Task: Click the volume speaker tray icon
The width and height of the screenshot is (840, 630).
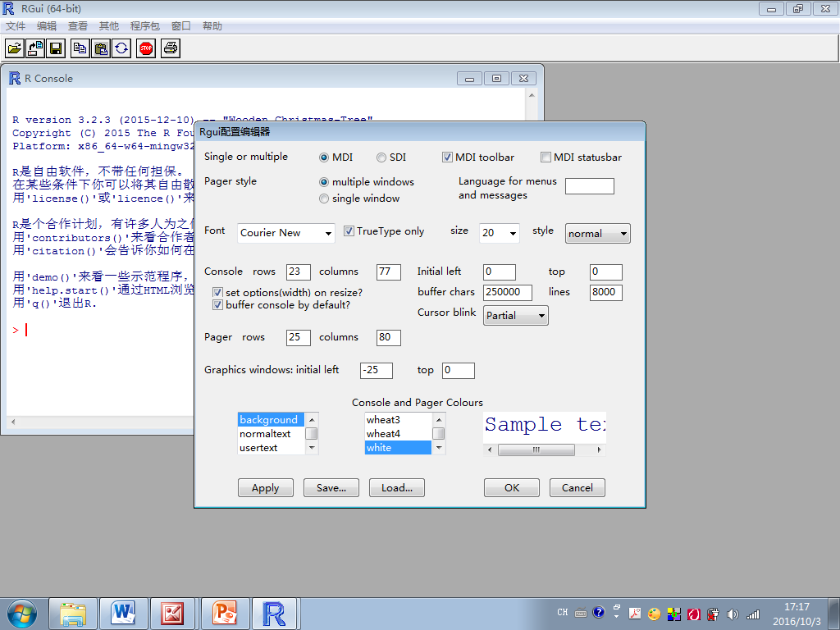Action: coord(733,614)
